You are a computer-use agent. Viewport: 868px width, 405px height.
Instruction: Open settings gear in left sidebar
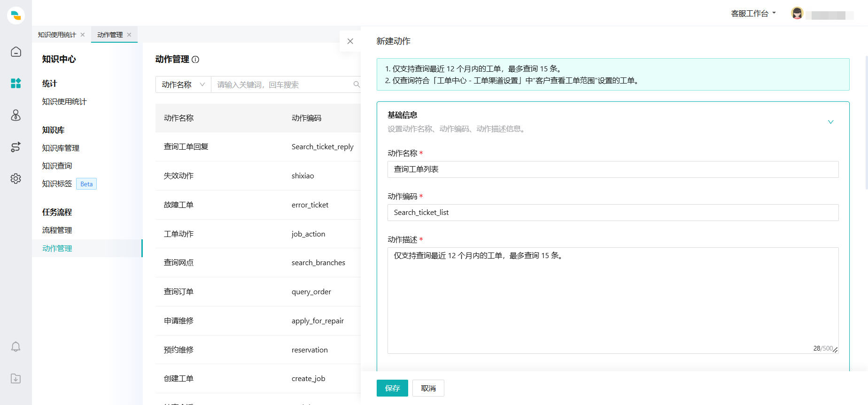tap(16, 179)
